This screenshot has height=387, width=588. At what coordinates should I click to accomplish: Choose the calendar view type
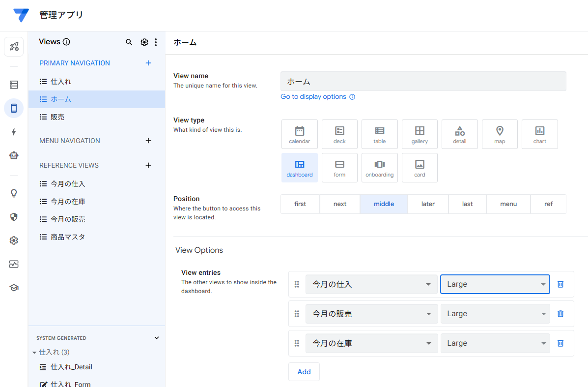(x=300, y=134)
